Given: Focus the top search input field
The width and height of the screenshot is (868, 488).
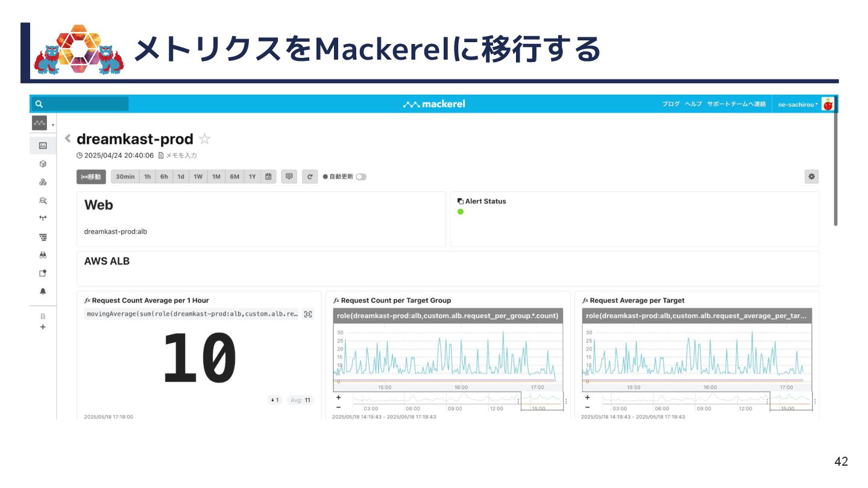Looking at the screenshot, I should tap(81, 104).
